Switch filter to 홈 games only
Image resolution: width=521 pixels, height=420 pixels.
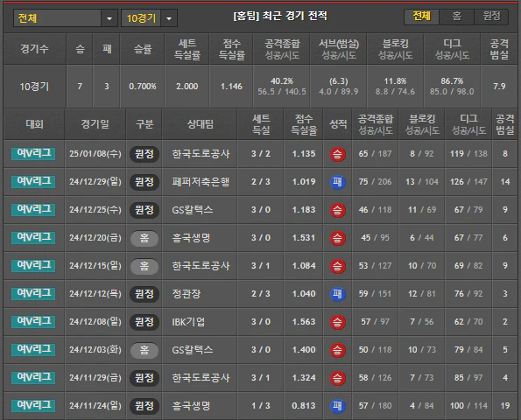[x=457, y=17]
